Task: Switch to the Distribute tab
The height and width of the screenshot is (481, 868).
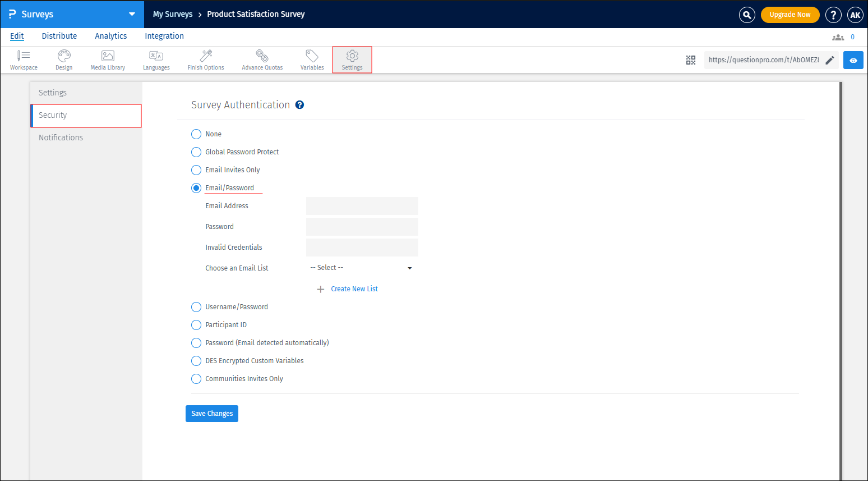Action: pyautogui.click(x=59, y=36)
